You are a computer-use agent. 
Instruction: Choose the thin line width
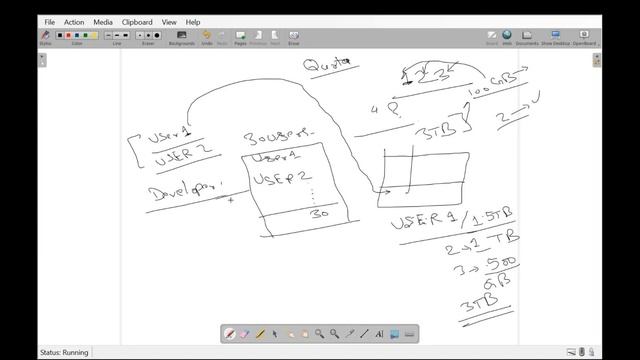click(x=108, y=36)
